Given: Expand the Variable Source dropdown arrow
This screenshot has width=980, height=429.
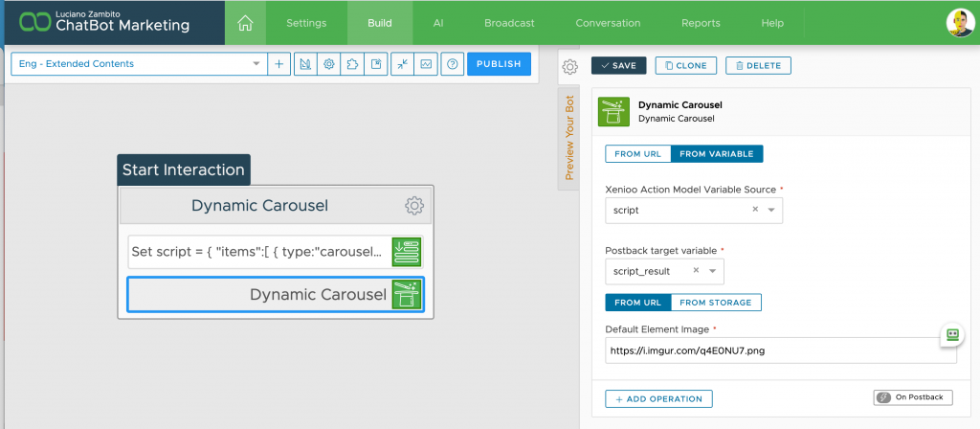Looking at the screenshot, I should coord(771,211).
